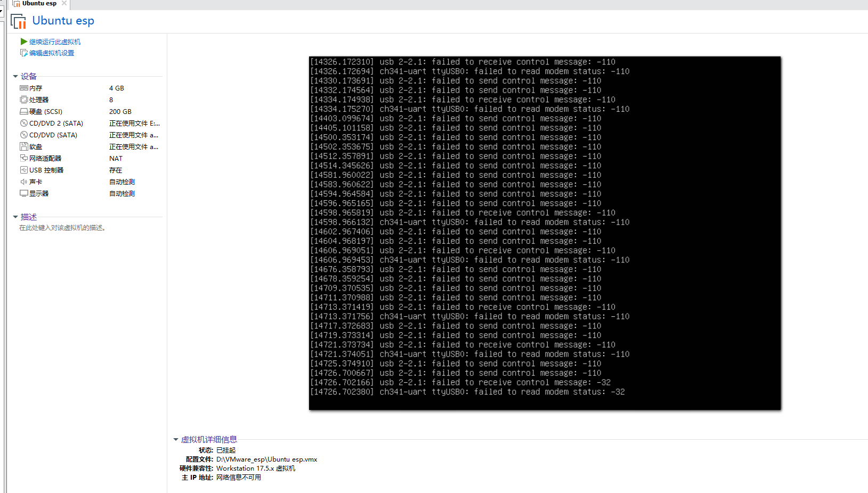Select 软盘 device label
This screenshot has height=493, width=868.
pos(36,146)
